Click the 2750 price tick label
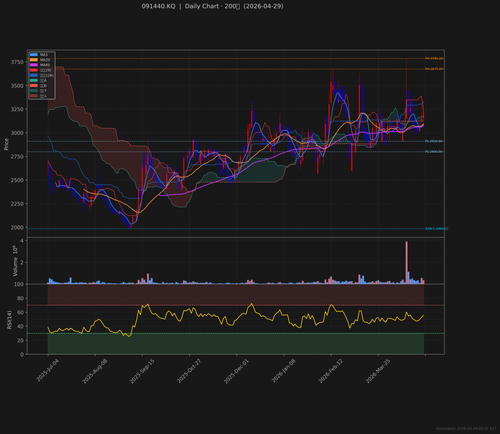This screenshot has width=500, height=434. 17,157
